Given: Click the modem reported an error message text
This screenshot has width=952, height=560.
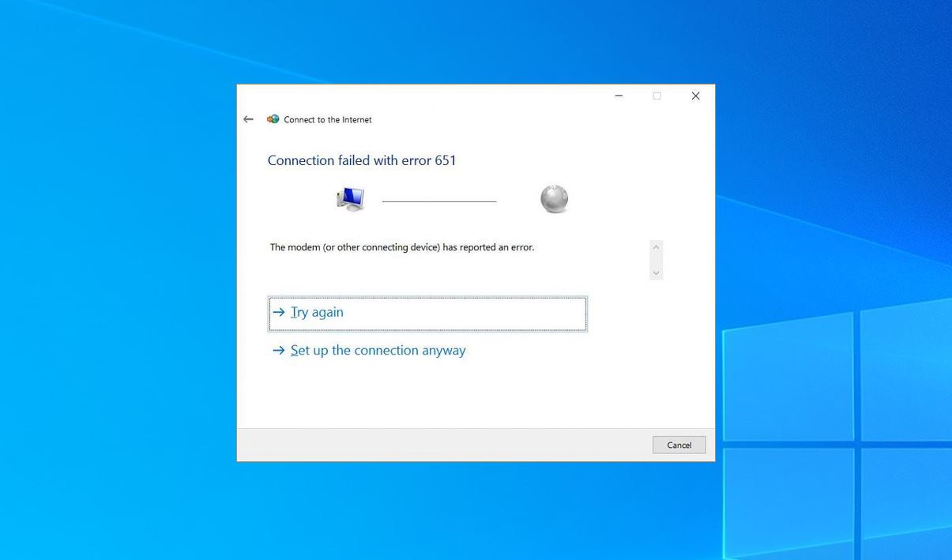Looking at the screenshot, I should pos(402,247).
